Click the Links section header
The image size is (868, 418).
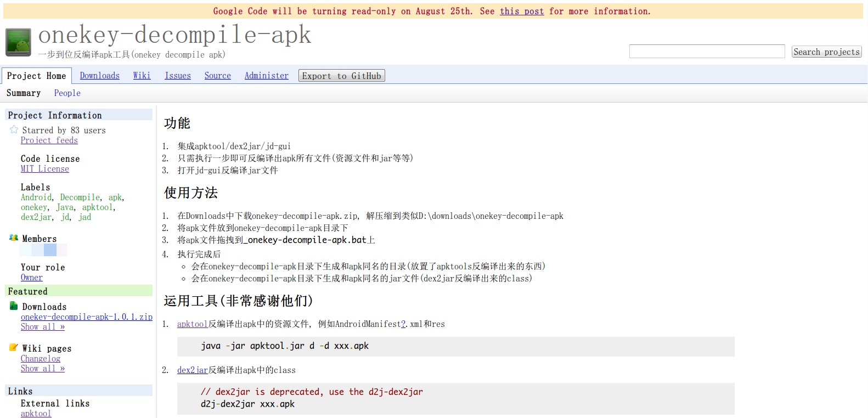[x=79, y=391]
